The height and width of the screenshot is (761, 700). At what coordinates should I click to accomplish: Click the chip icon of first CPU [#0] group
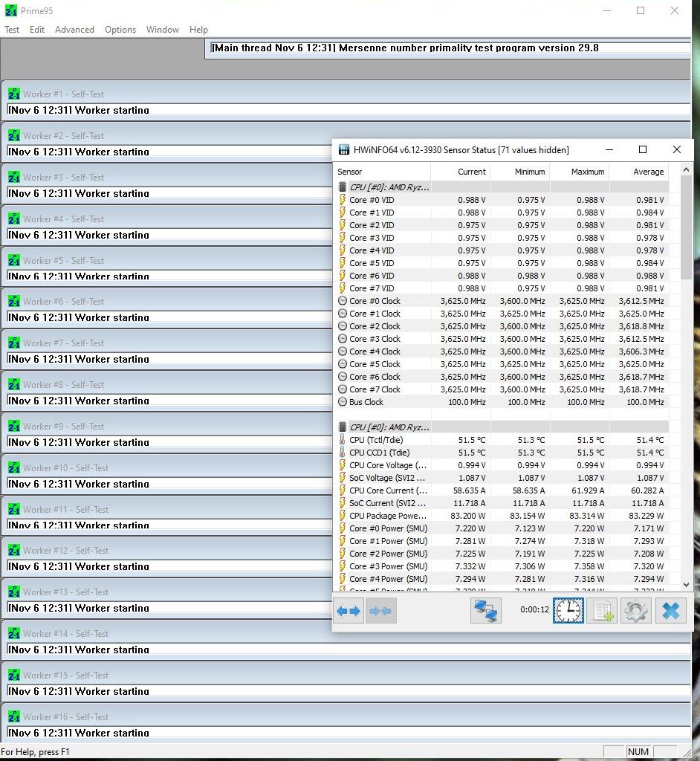[343, 187]
